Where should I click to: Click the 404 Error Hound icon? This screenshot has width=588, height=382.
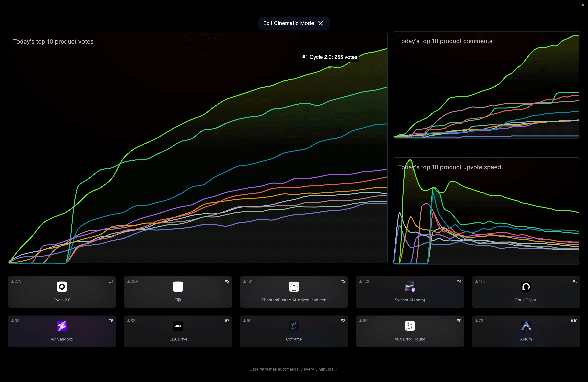click(x=410, y=326)
